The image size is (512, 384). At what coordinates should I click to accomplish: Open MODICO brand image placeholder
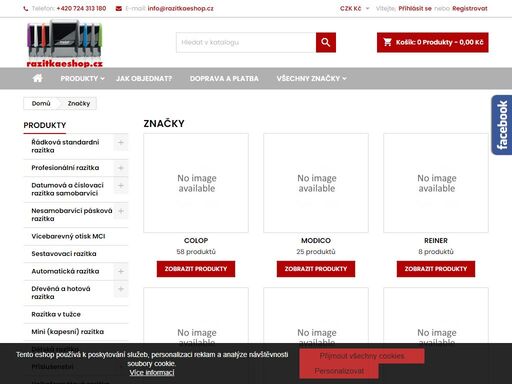point(316,183)
